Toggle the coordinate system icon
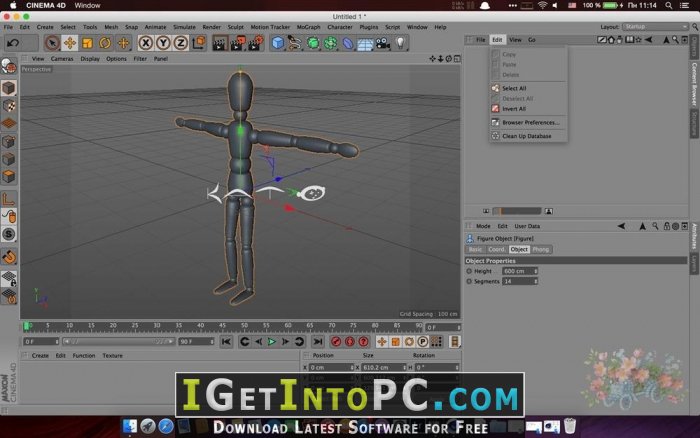The image size is (700, 438). coord(199,43)
